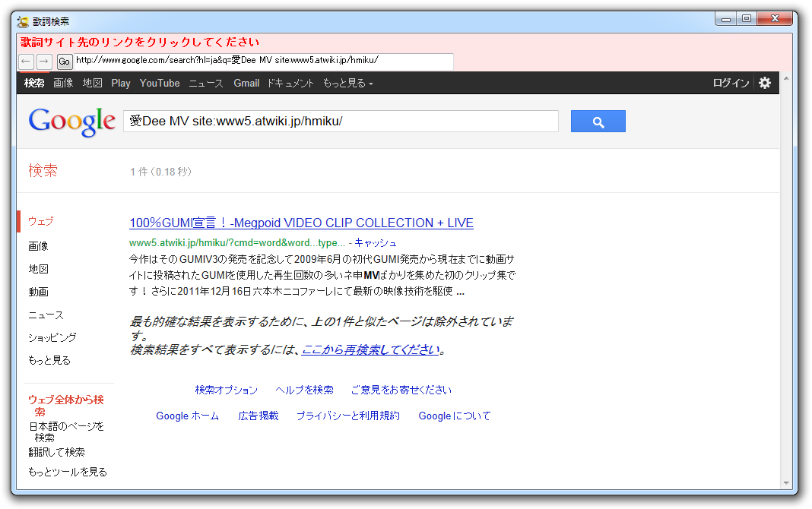
Task: Click 翻訳して検索 option
Action: 57,452
